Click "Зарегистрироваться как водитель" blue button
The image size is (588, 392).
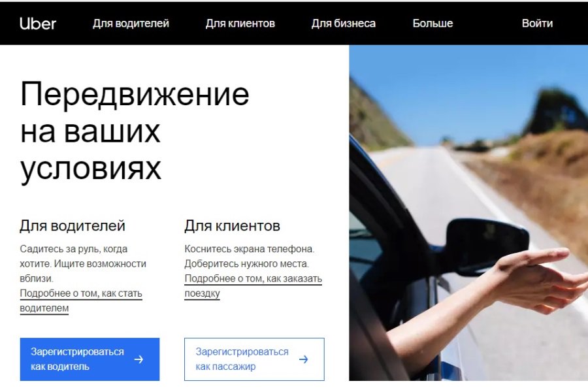tap(90, 359)
